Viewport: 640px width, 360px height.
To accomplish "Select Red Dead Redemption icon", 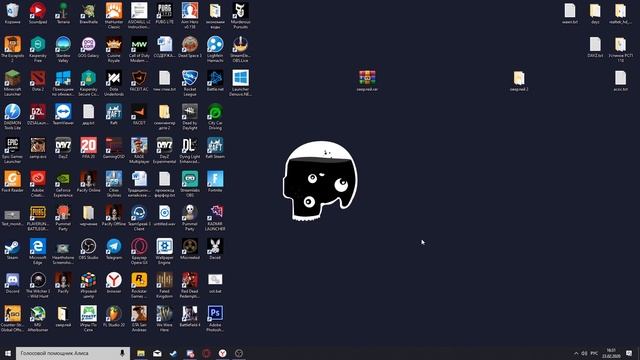I will (190, 285).
